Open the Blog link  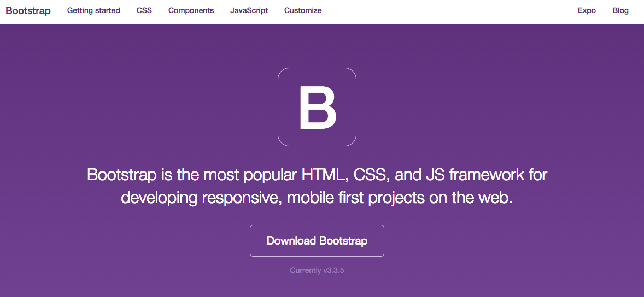620,11
